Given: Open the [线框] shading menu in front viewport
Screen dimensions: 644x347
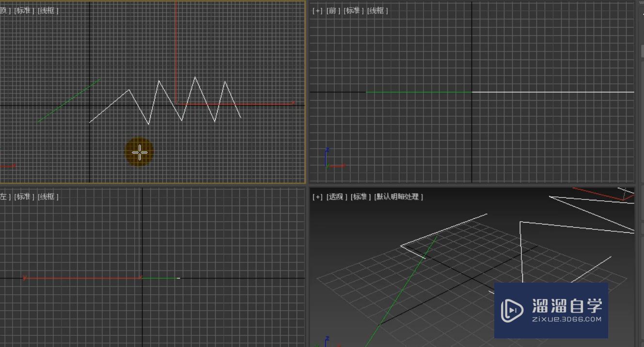Looking at the screenshot, I should pos(377,11).
